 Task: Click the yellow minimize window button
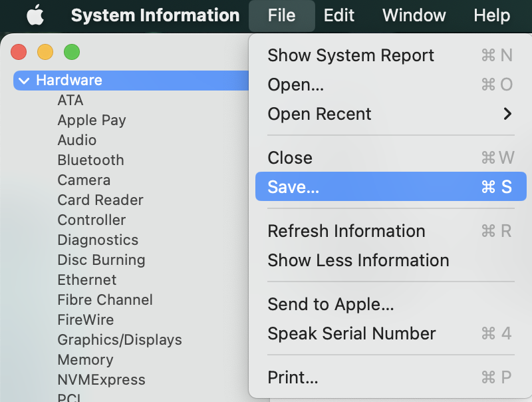pyautogui.click(x=45, y=51)
